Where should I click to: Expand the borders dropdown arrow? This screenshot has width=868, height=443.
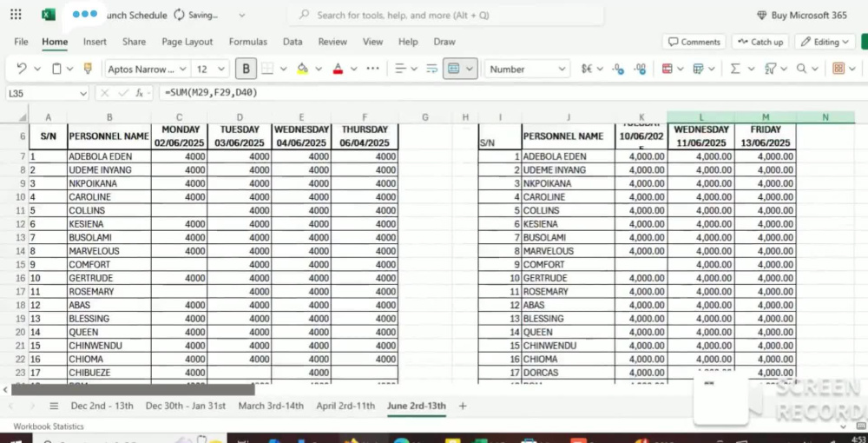click(284, 69)
